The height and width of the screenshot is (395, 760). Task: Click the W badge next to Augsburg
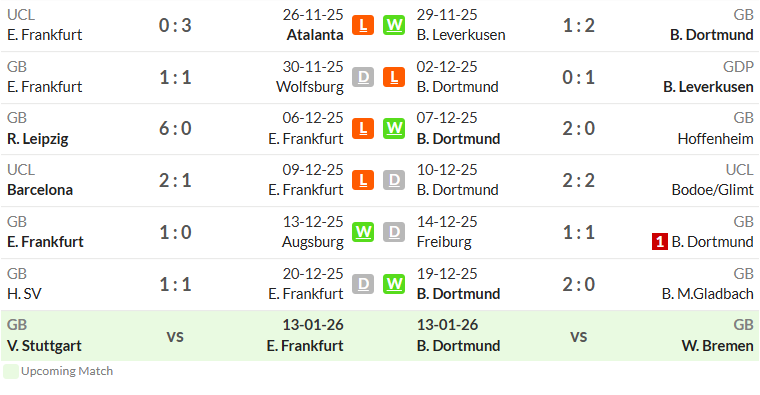coord(363,232)
